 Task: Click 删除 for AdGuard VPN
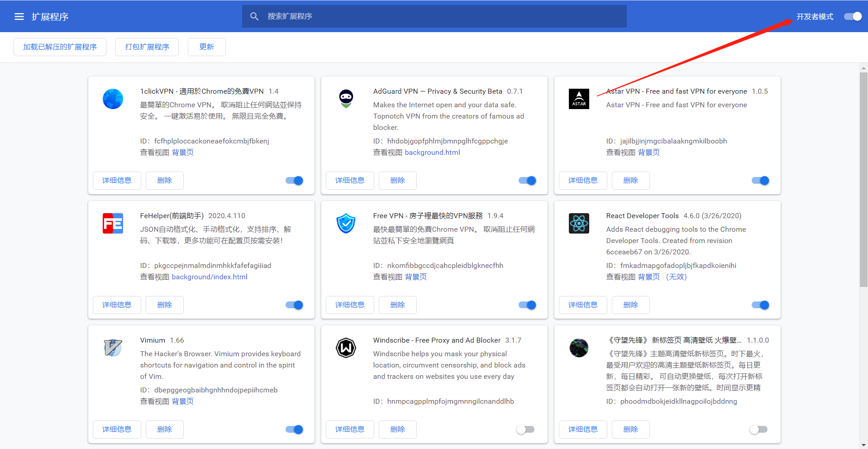pyautogui.click(x=398, y=181)
